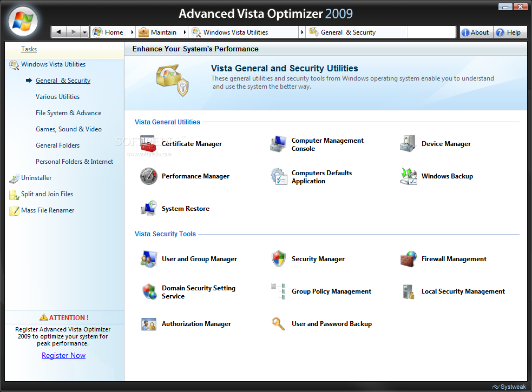Open the System Restore icon

pyautogui.click(x=149, y=209)
